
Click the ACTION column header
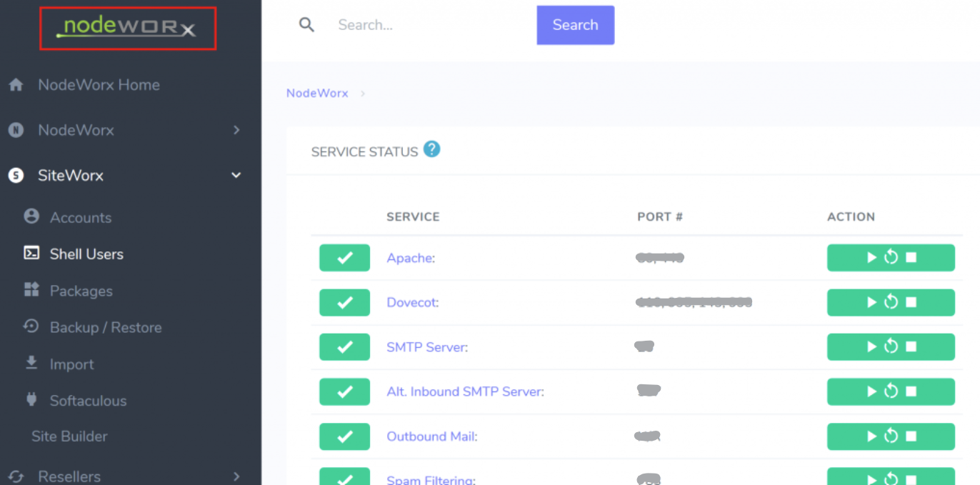click(x=851, y=217)
